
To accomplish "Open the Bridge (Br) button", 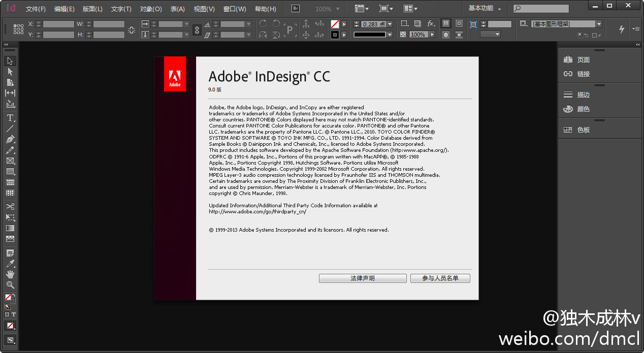I will [x=296, y=9].
